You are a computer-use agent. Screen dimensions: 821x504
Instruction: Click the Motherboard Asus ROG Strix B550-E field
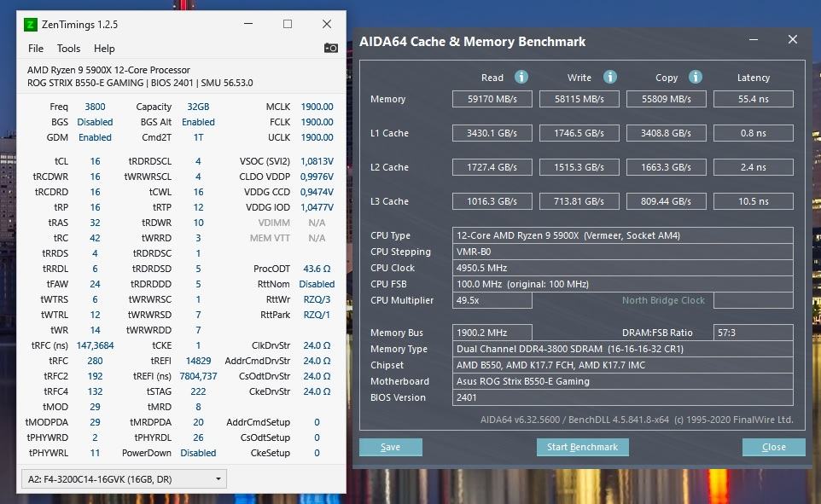(x=622, y=381)
